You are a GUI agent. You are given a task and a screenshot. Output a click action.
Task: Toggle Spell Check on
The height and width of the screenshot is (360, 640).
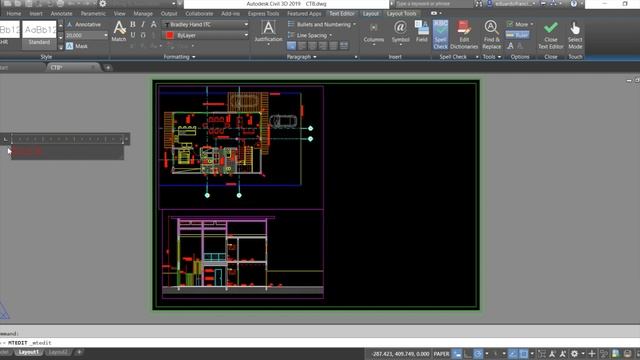pos(440,35)
